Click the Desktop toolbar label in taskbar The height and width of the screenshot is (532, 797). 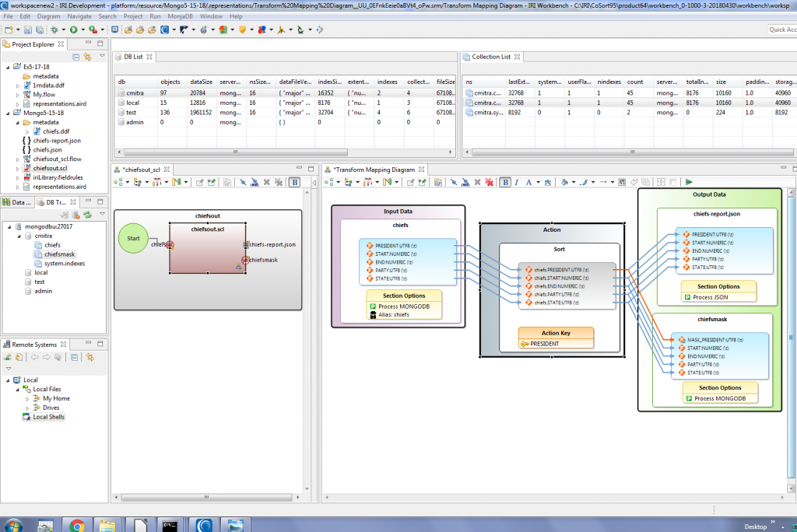point(755,527)
